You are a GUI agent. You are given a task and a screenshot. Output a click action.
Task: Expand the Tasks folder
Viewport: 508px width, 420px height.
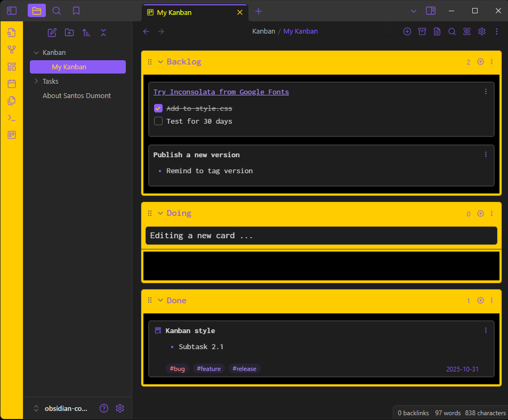36,81
